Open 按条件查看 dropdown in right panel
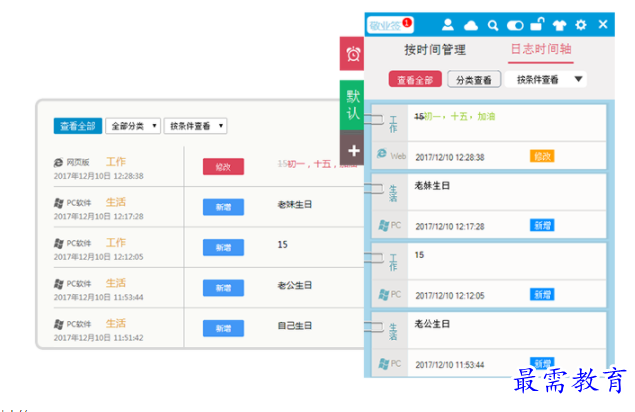The width and height of the screenshot is (635, 412). 546,79
